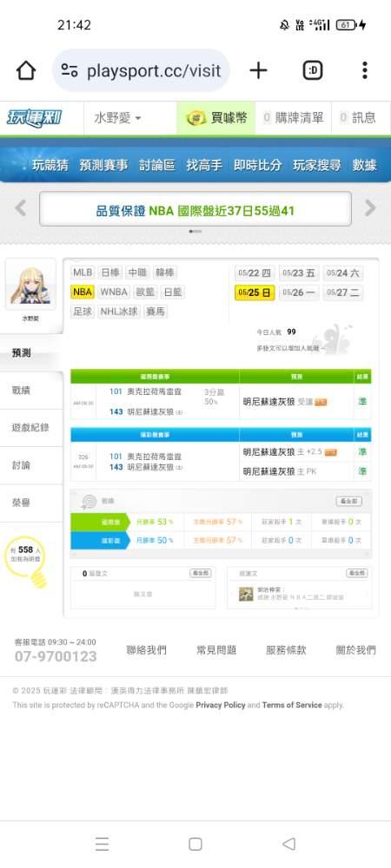Click the 水野愛 avatar thumbnail
The height and width of the screenshot is (868, 391).
30,285
